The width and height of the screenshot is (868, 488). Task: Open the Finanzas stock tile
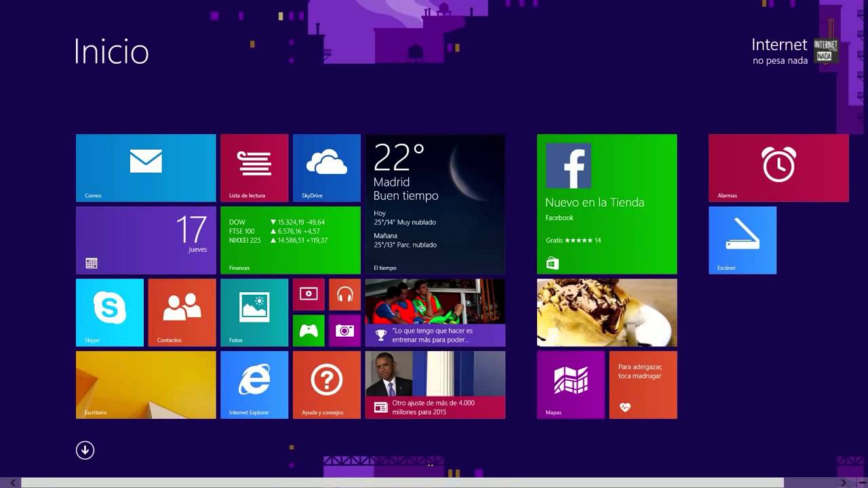pyautogui.click(x=290, y=241)
